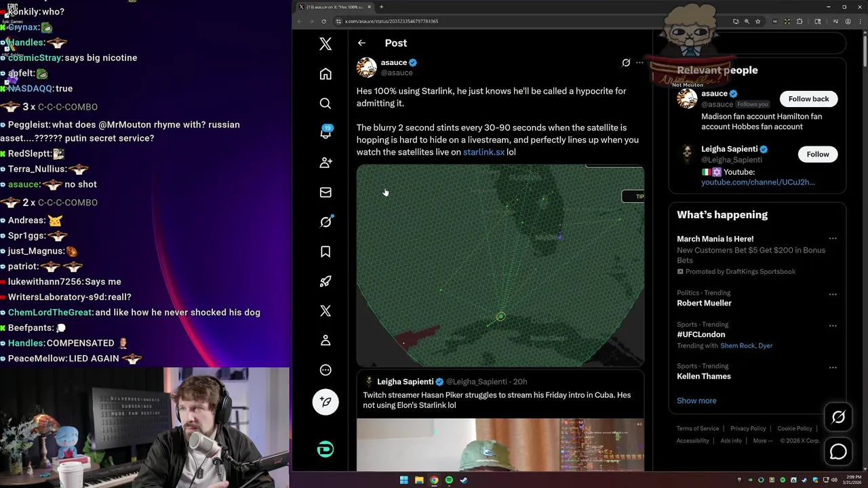Image resolution: width=868 pixels, height=488 pixels.
Task: Open the Chrome zoom magnifier icon
Action: coord(747,21)
